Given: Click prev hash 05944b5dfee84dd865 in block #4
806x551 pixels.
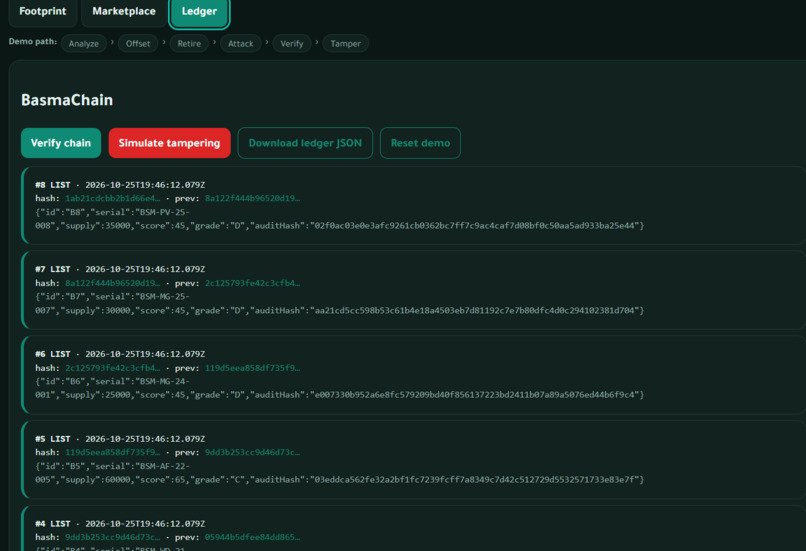Looking at the screenshot, I should pyautogui.click(x=252, y=537).
